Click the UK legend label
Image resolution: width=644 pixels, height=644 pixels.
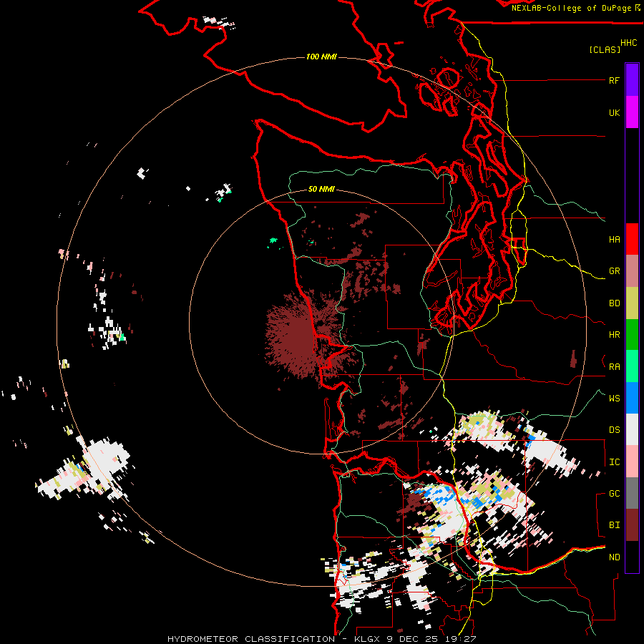(614, 112)
